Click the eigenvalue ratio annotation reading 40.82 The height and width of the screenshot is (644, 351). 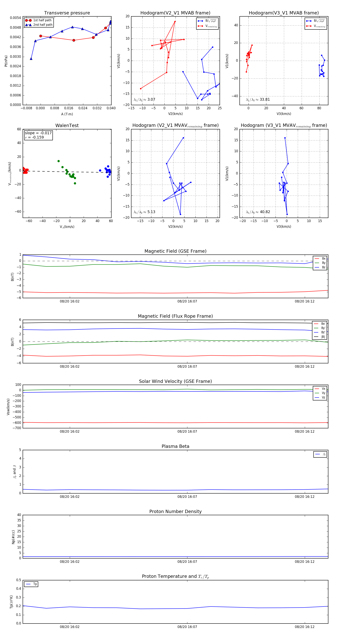pyautogui.click(x=258, y=212)
